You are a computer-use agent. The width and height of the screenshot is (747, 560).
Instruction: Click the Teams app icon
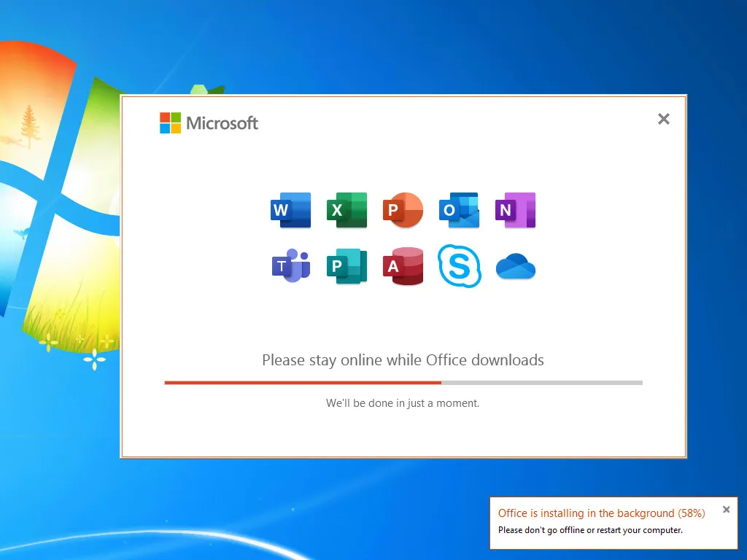point(290,265)
